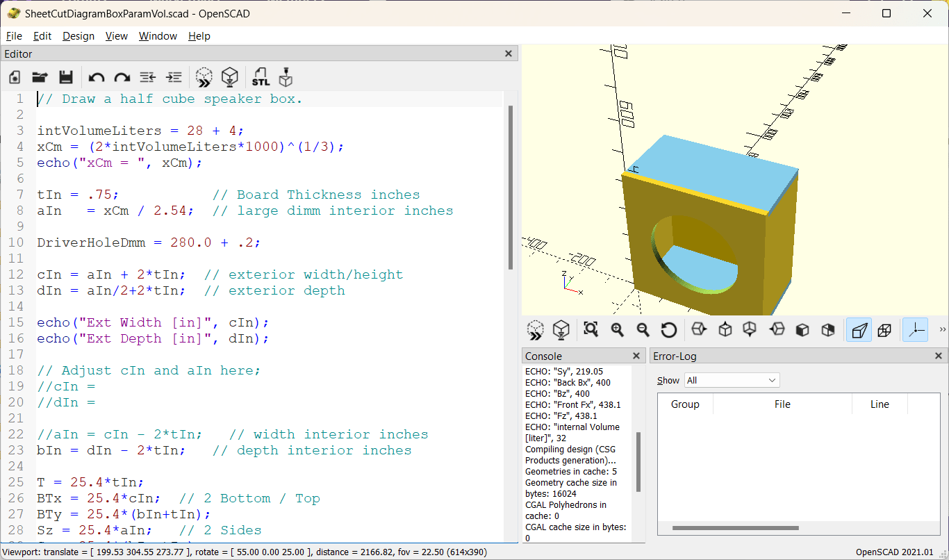
Task: Click console text 'Geometries in cache: 5'
Action: pyautogui.click(x=572, y=472)
